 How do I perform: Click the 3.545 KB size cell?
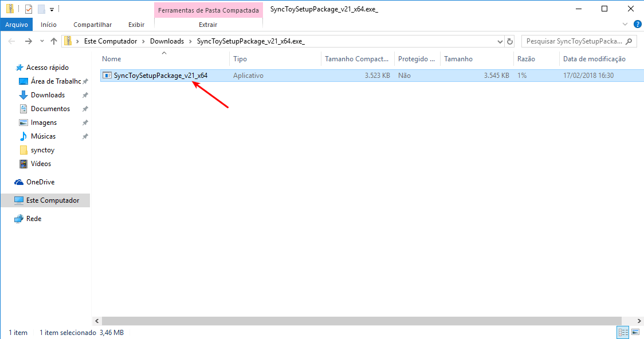pyautogui.click(x=496, y=76)
